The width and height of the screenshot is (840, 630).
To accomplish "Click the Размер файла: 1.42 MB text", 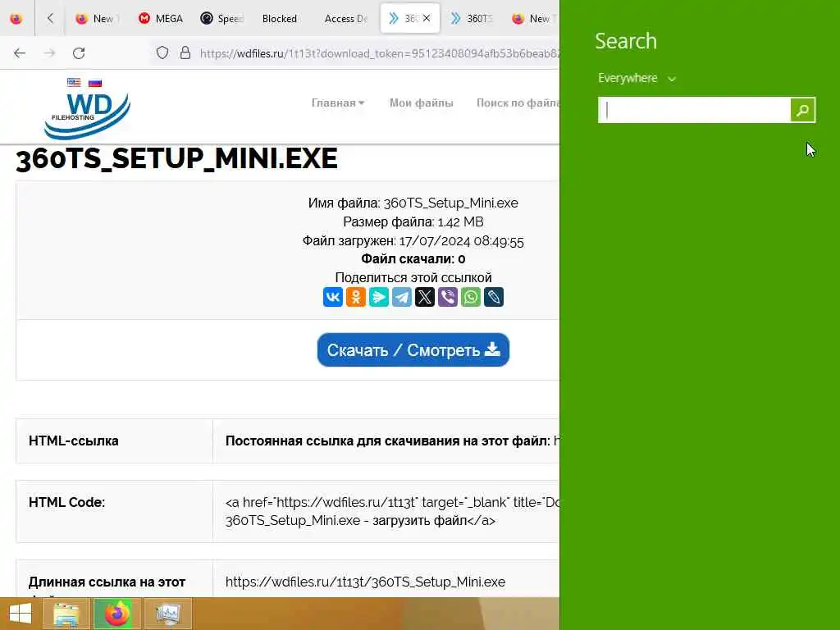I will coord(413,221).
